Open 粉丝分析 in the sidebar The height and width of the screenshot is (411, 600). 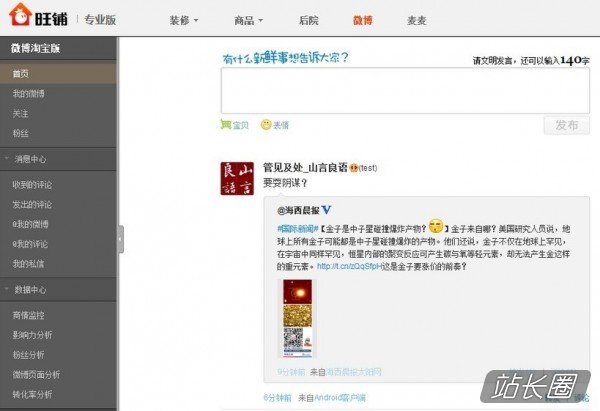(x=29, y=355)
